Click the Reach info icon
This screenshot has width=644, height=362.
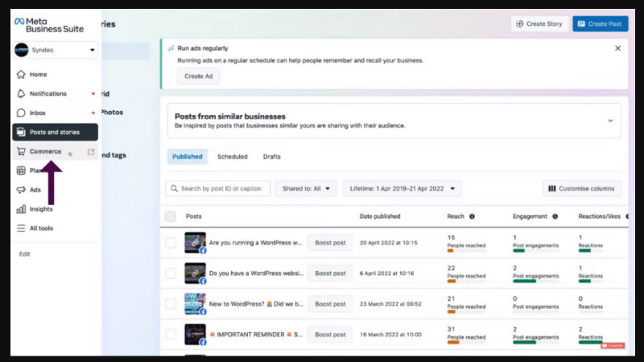click(x=472, y=216)
